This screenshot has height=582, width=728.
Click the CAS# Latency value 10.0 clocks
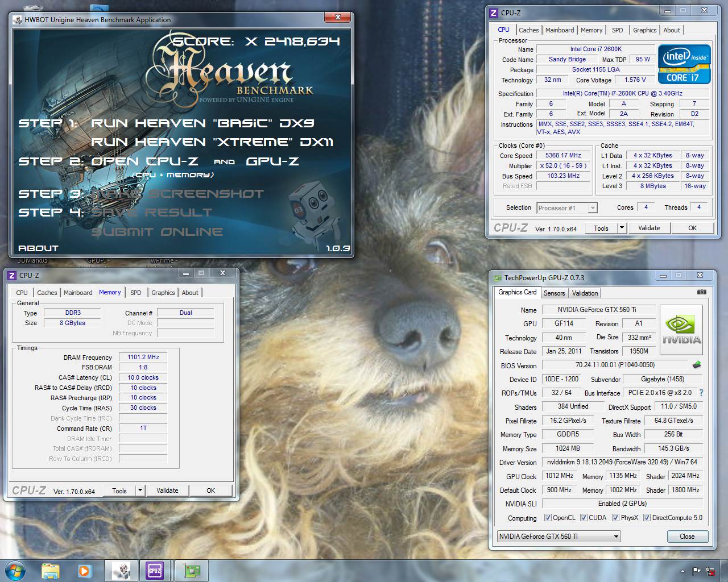coord(143,377)
